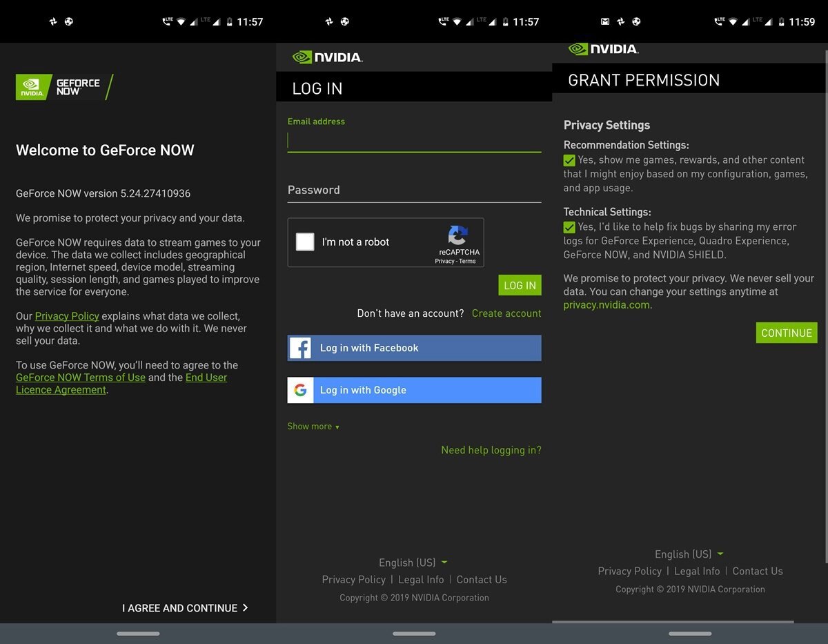Click the reCAPTCHA logo
Viewport: 828px width, 644px height.
pos(458,235)
